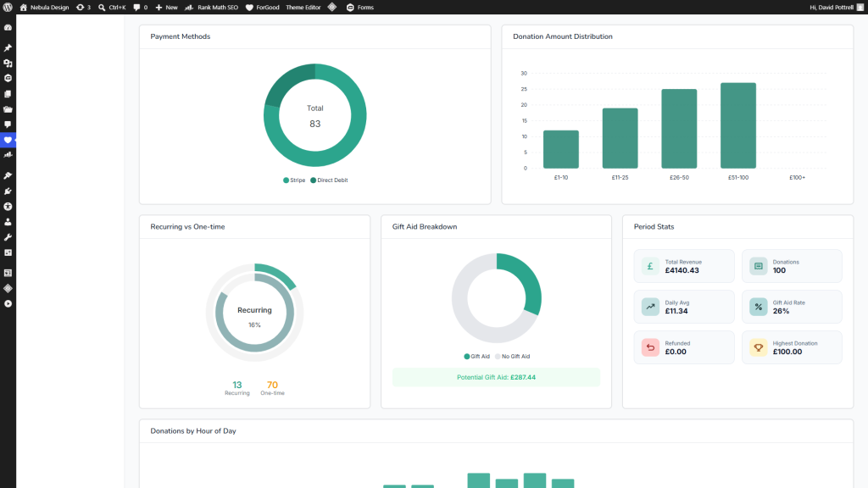
Task: Open Hi, David Pottrell account menu
Action: (x=837, y=7)
